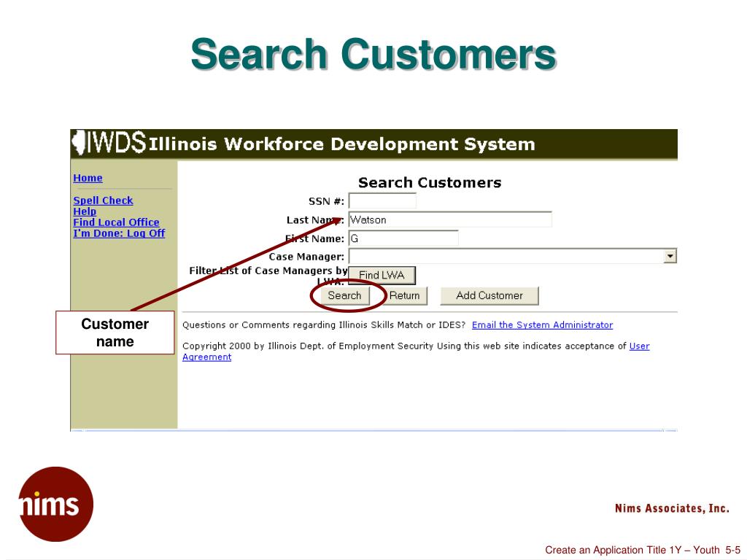This screenshot has height=560, width=747.
Task: Expand the Case Manager dropdown arrow
Action: pyautogui.click(x=670, y=256)
